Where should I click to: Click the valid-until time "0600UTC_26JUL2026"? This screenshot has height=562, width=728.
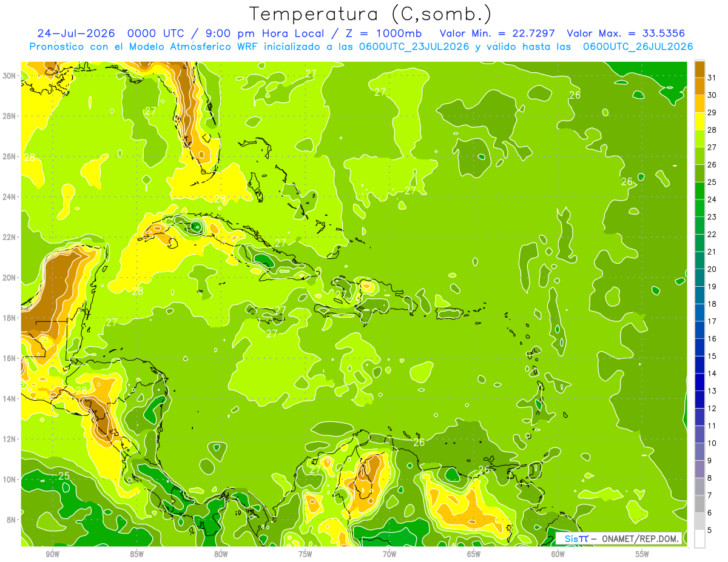point(638,47)
